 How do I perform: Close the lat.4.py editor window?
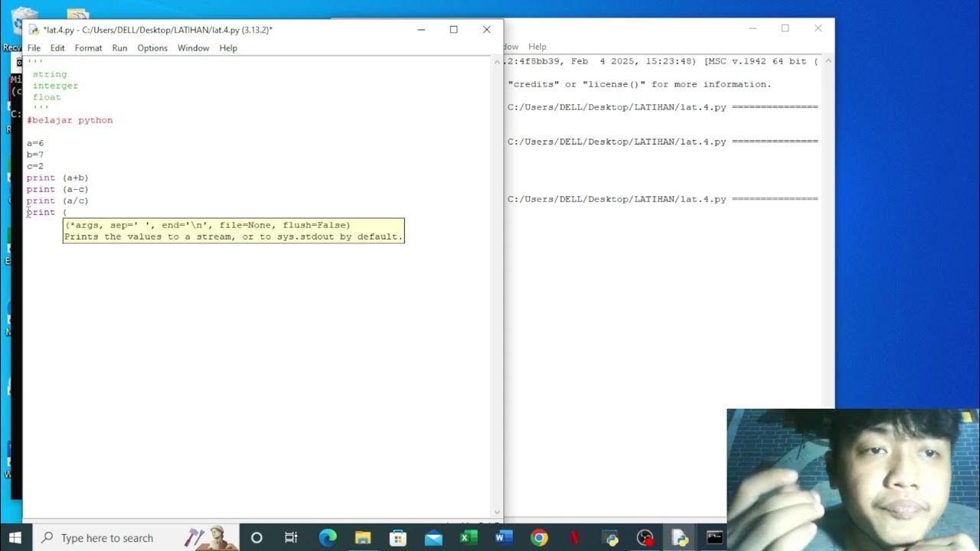coord(486,30)
